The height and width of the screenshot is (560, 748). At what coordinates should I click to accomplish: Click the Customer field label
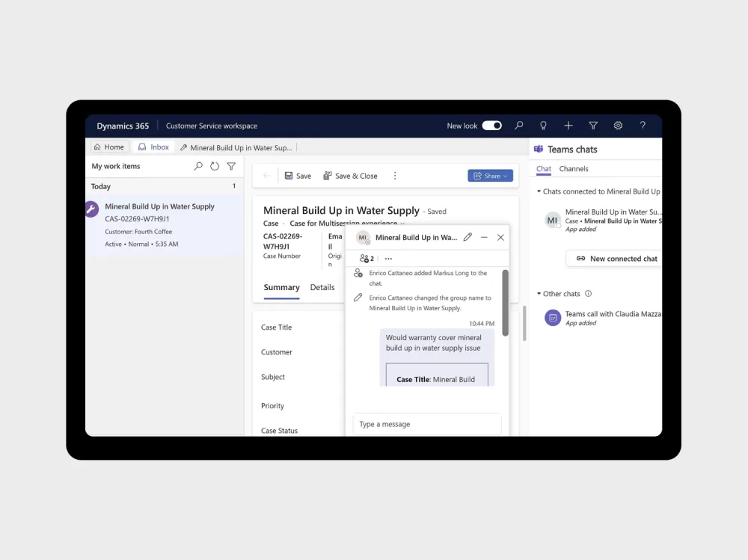(276, 352)
